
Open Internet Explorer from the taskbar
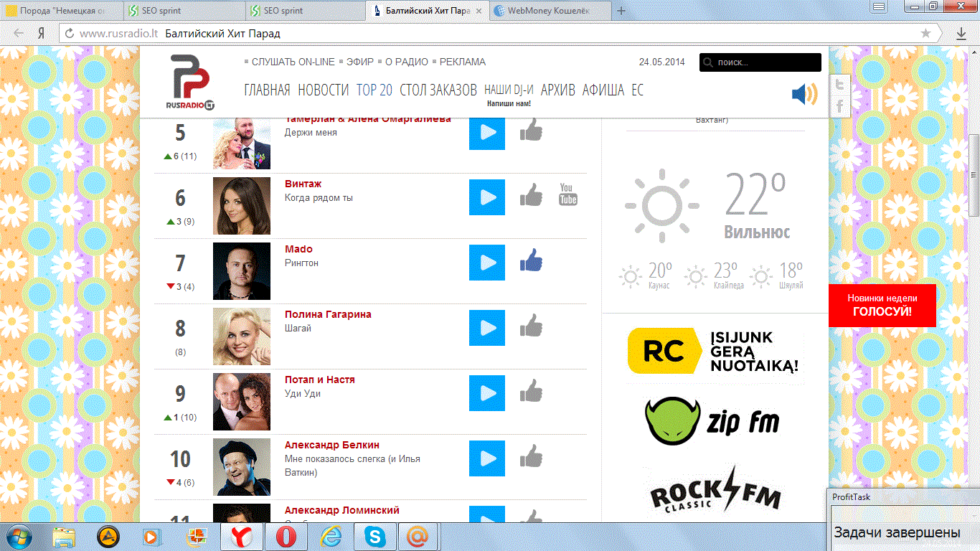[x=331, y=537]
